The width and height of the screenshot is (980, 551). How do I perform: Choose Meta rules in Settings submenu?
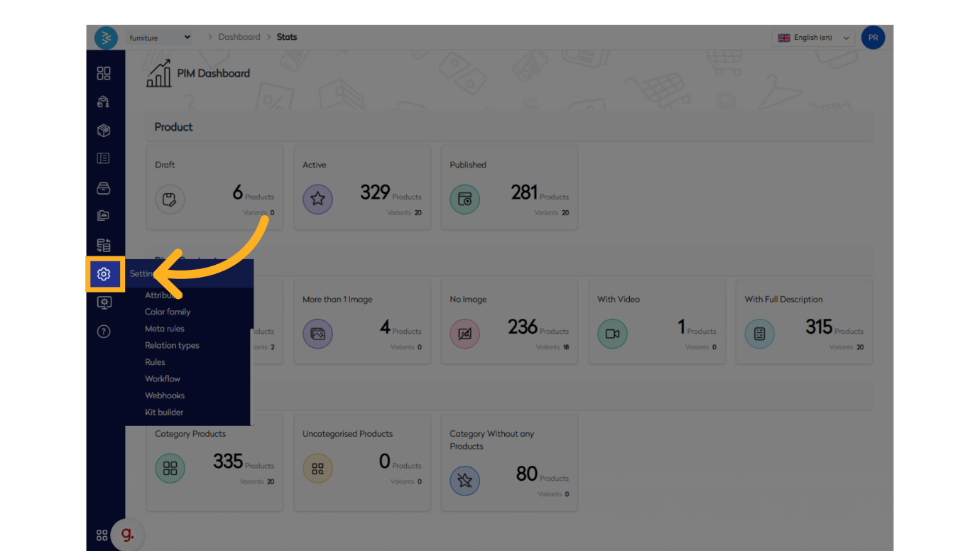coord(165,329)
